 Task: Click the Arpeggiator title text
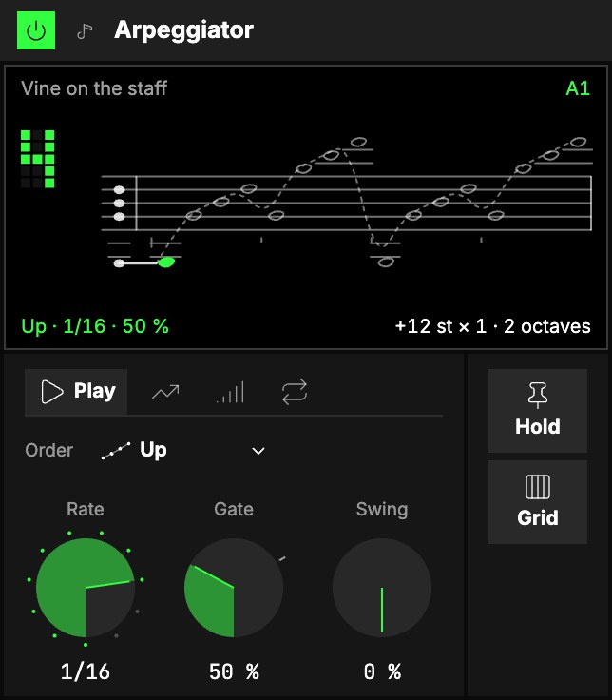tap(183, 30)
